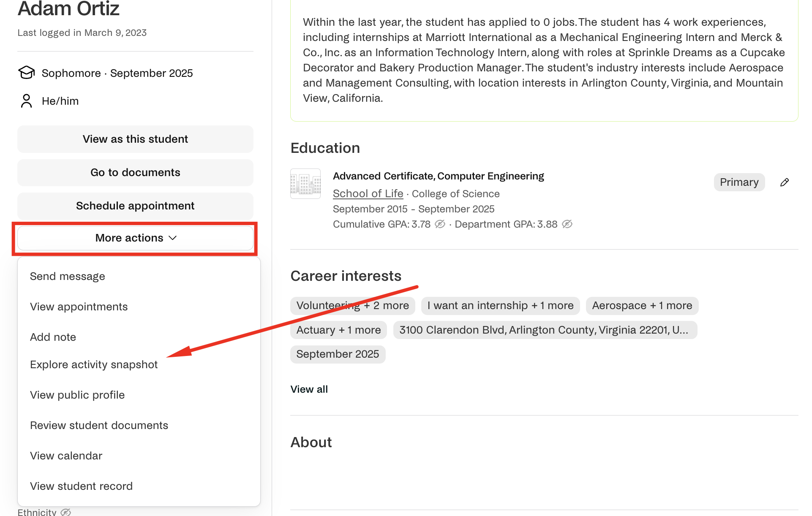The height and width of the screenshot is (516, 812).
Task: Click the Ethnicity label
Action: 37,512
